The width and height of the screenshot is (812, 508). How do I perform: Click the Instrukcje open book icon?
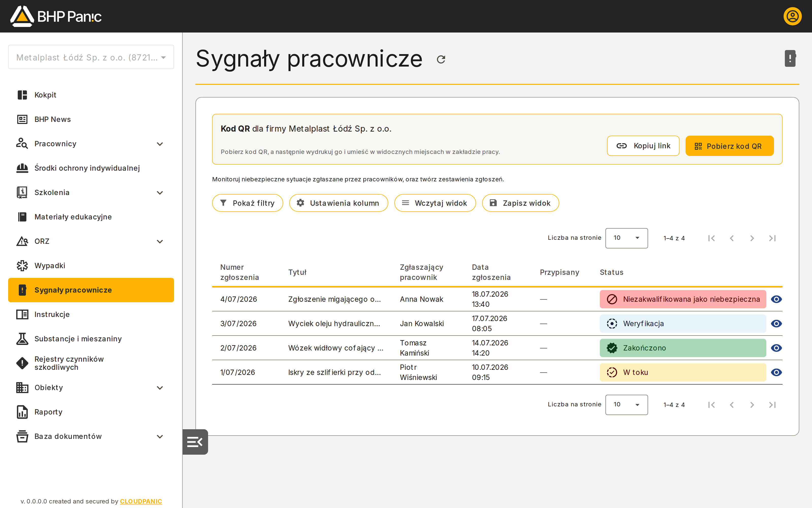click(22, 314)
